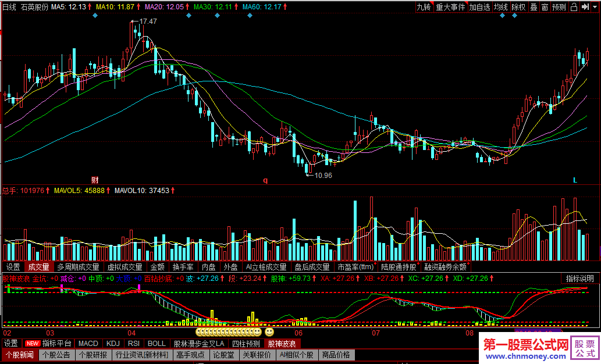
Task: Open the AI相似个股 tab
Action: pos(296,355)
